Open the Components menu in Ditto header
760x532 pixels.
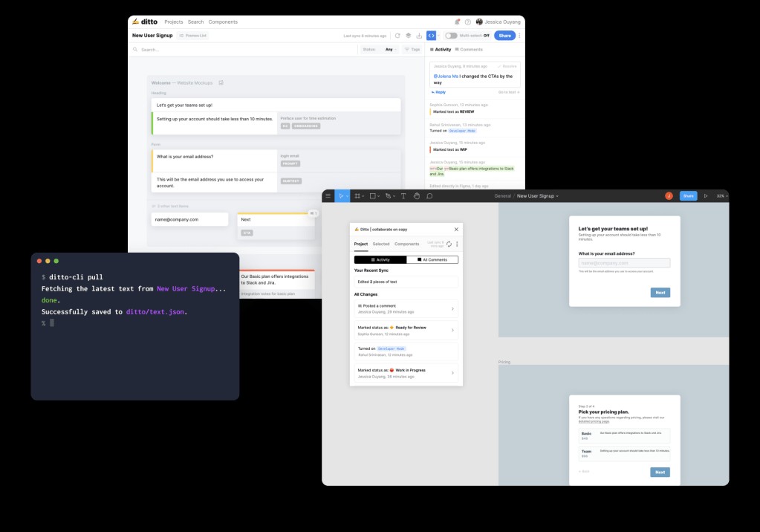[223, 22]
